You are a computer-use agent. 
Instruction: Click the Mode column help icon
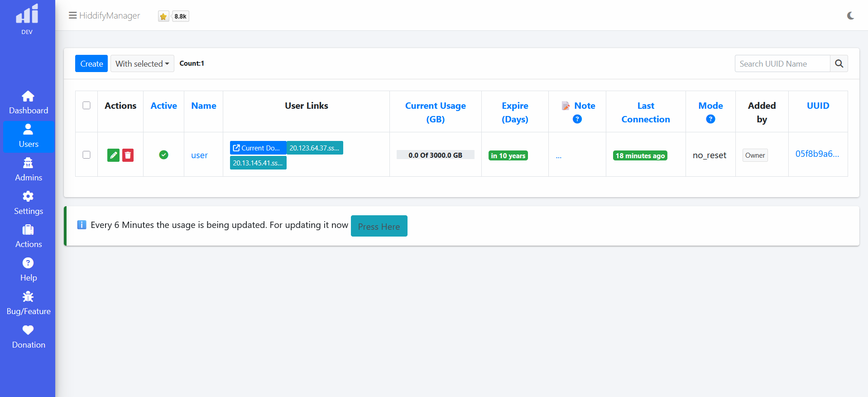[711, 119]
